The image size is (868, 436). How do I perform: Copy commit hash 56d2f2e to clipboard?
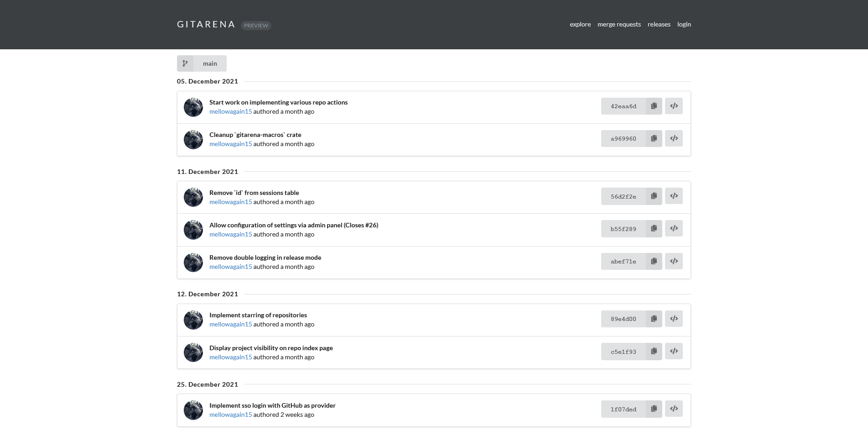[x=654, y=196]
